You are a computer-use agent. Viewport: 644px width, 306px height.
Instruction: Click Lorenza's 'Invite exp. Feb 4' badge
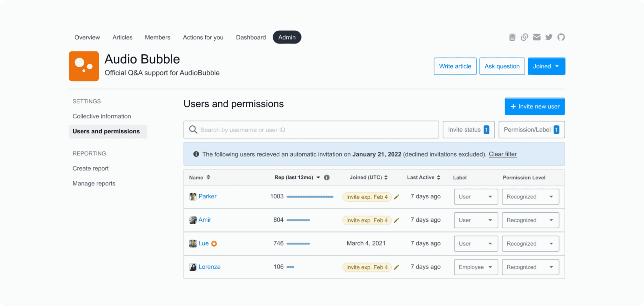(x=367, y=267)
